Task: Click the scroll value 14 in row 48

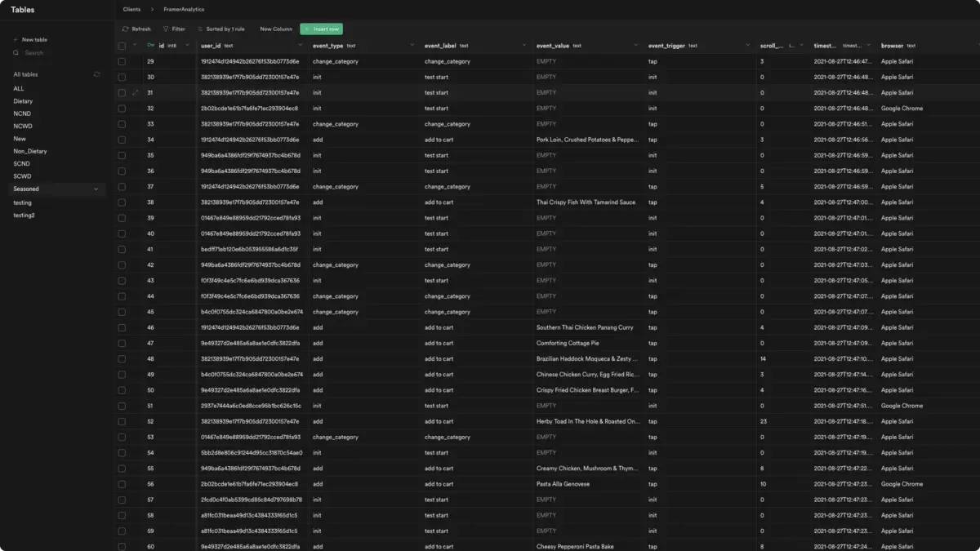Action: tap(763, 358)
